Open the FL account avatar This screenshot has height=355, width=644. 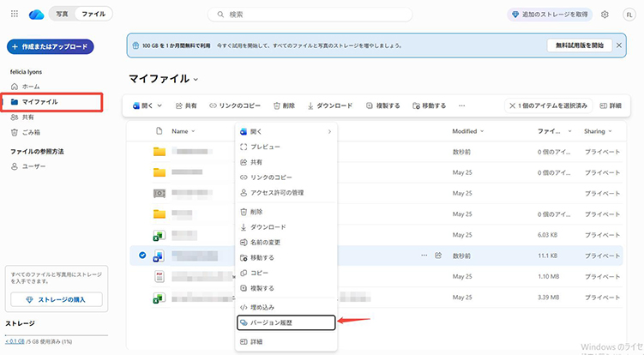pyautogui.click(x=629, y=15)
